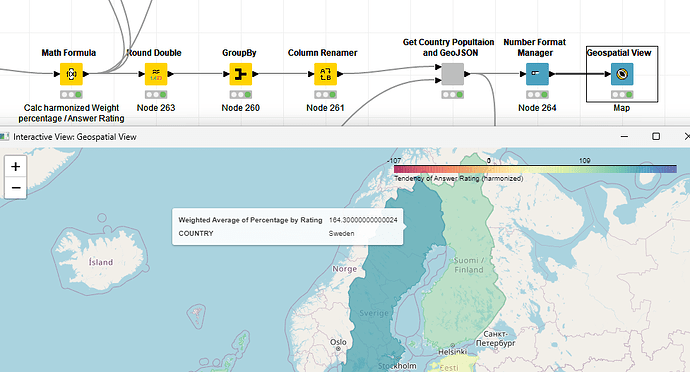Click upper input port of GeoJSON component
The height and width of the screenshot is (372, 690).
[x=438, y=67]
